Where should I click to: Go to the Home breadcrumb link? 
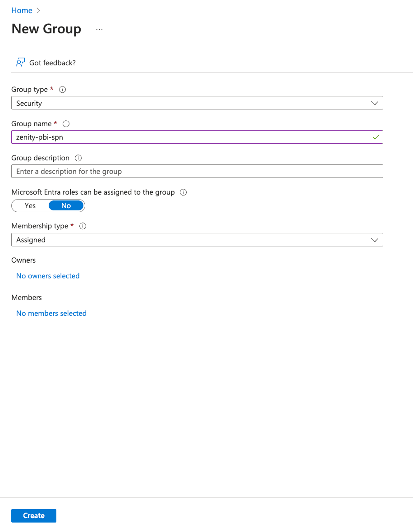pos(22,10)
